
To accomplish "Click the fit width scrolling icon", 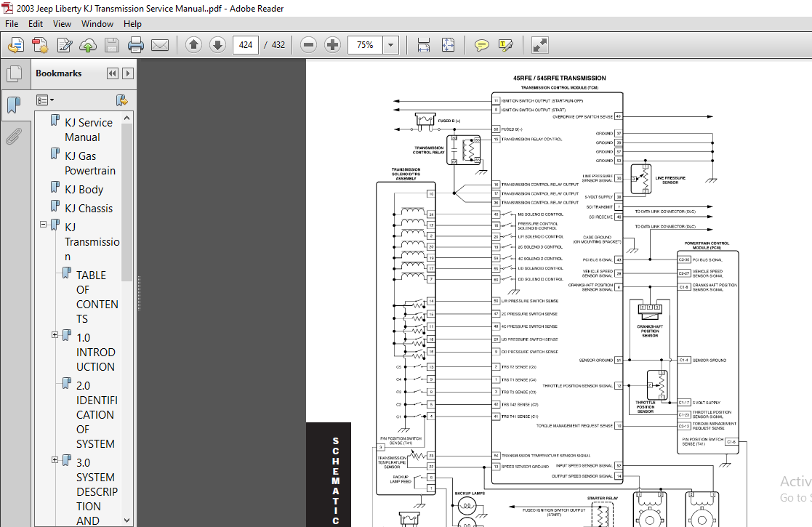I will point(424,45).
